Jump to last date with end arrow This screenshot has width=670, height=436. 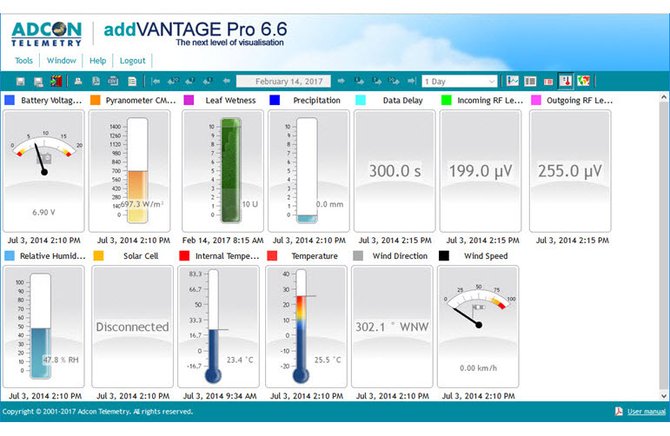pos(411,81)
